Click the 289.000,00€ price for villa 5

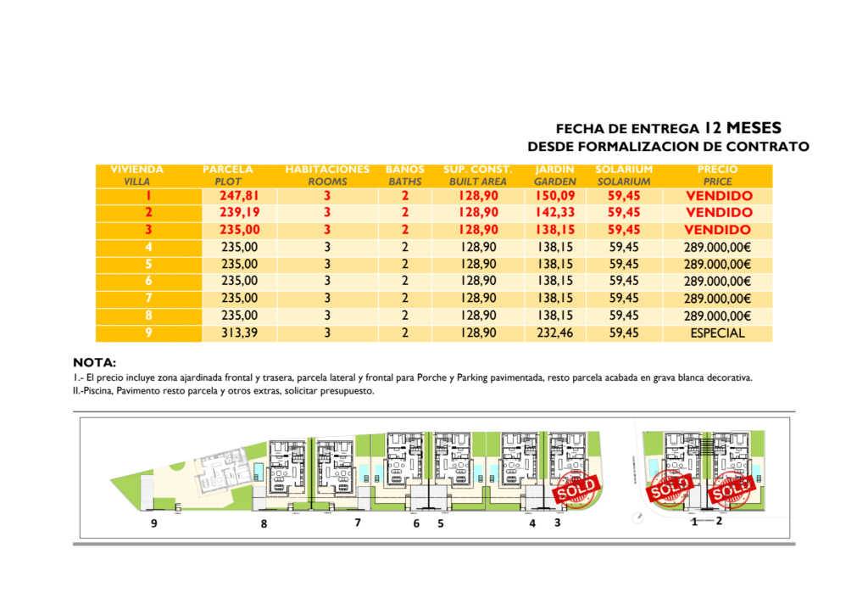point(717,265)
